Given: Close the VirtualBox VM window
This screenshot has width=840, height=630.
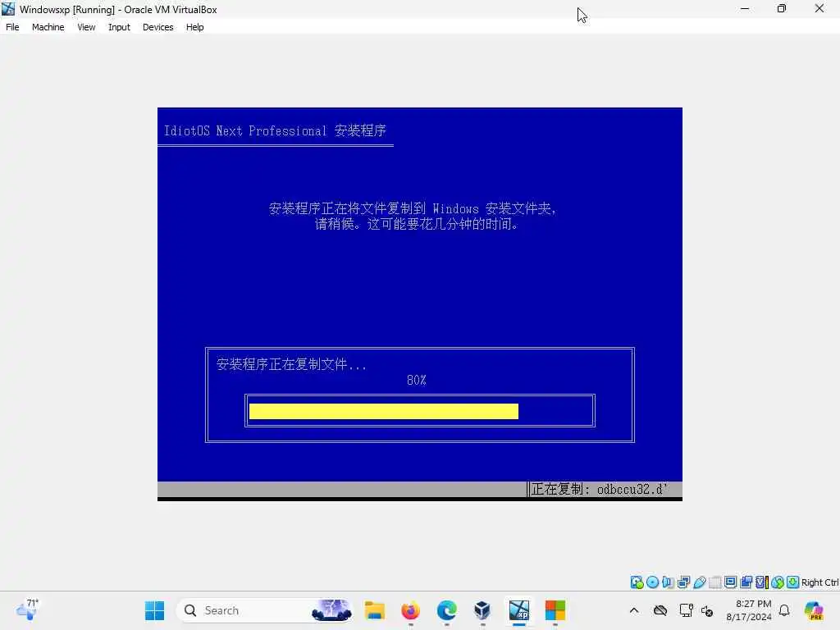Looking at the screenshot, I should point(819,8).
